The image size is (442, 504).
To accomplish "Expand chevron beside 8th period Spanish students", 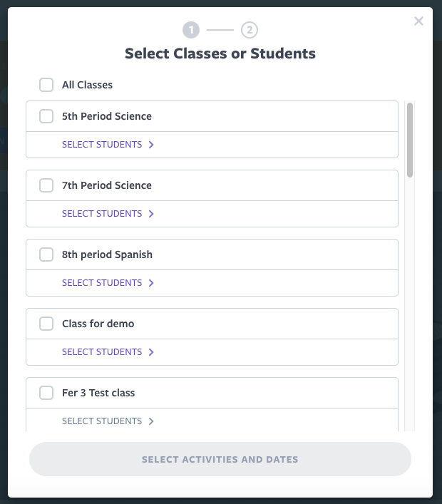I will (x=151, y=283).
